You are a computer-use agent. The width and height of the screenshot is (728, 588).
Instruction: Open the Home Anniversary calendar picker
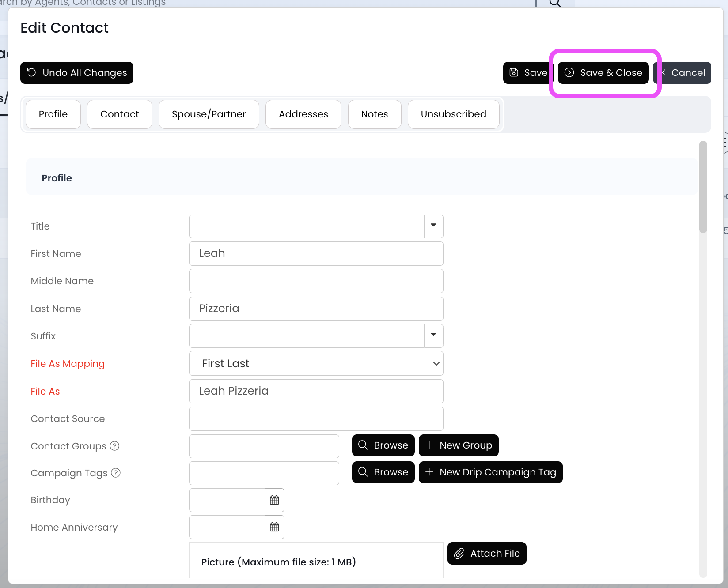274,527
